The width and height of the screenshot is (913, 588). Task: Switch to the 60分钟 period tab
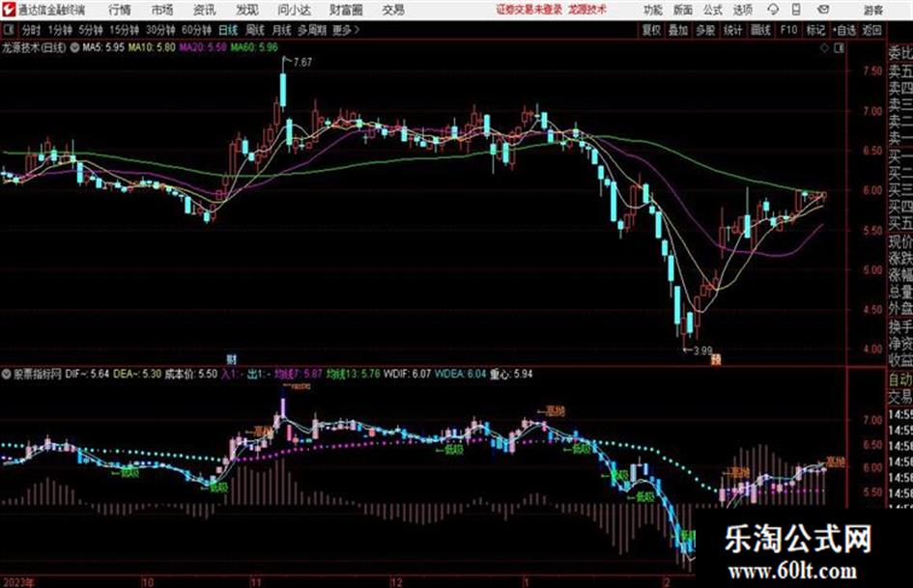[x=196, y=30]
